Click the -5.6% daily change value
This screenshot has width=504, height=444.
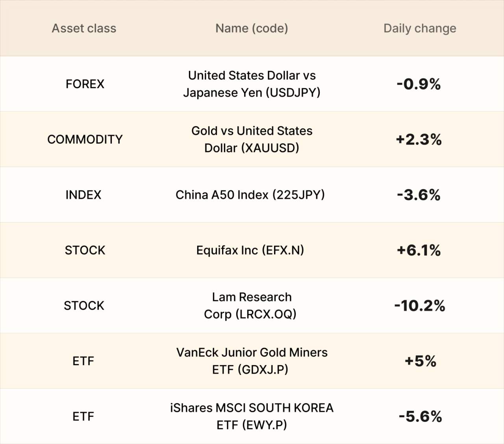pos(420,416)
